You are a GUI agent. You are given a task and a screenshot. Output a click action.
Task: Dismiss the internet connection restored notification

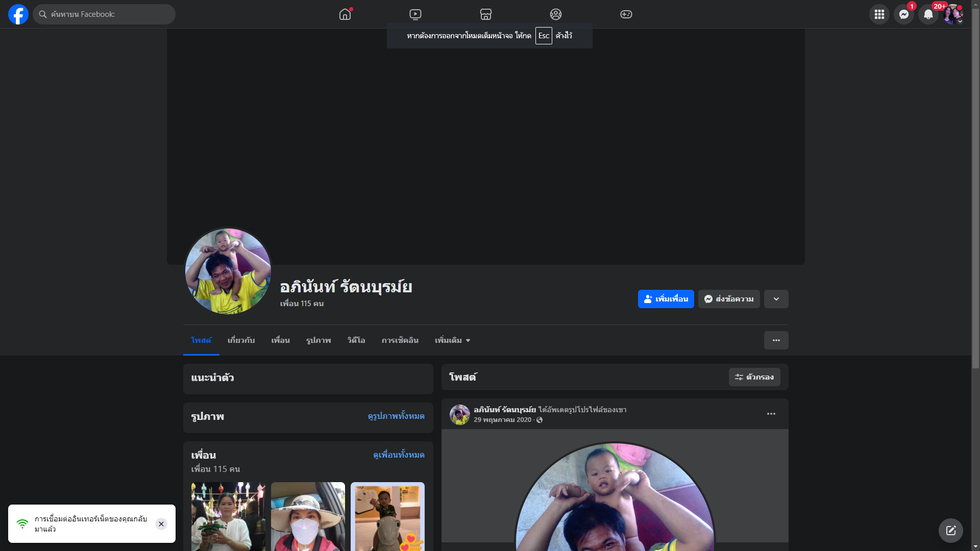(161, 524)
